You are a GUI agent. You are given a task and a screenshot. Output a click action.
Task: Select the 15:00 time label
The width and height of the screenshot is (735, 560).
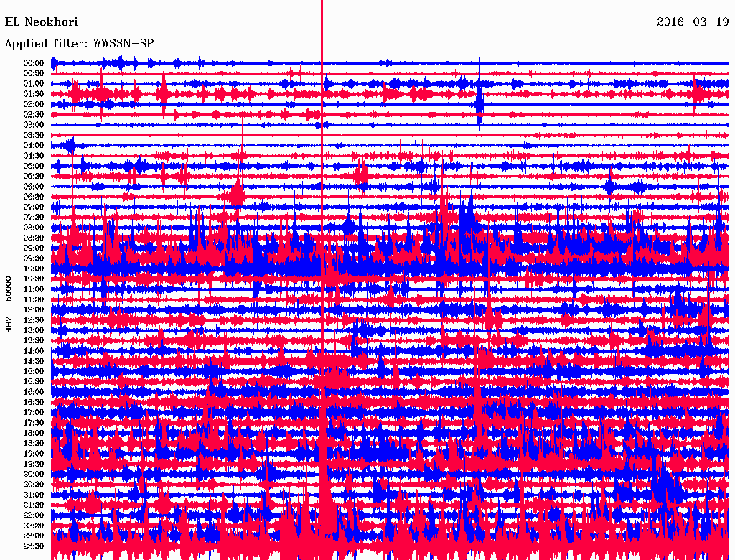click(x=34, y=371)
